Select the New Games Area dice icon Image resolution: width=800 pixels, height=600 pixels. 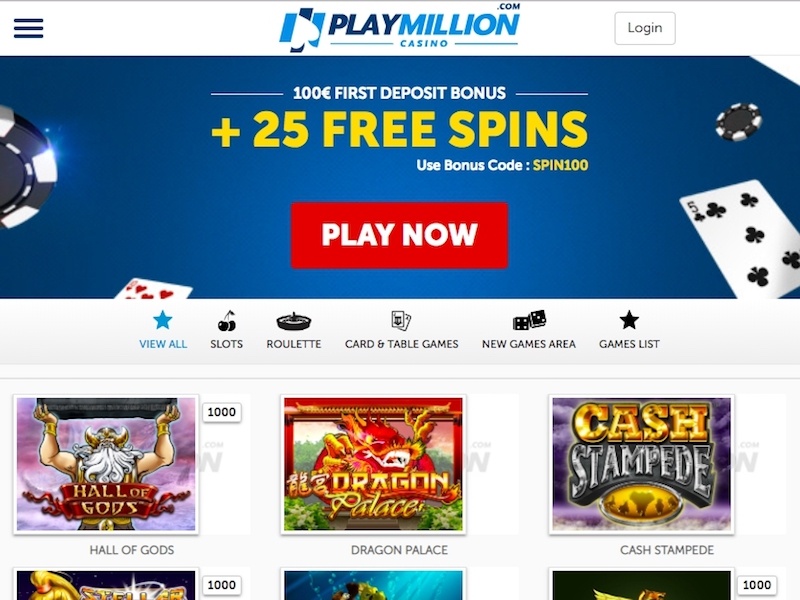[529, 320]
